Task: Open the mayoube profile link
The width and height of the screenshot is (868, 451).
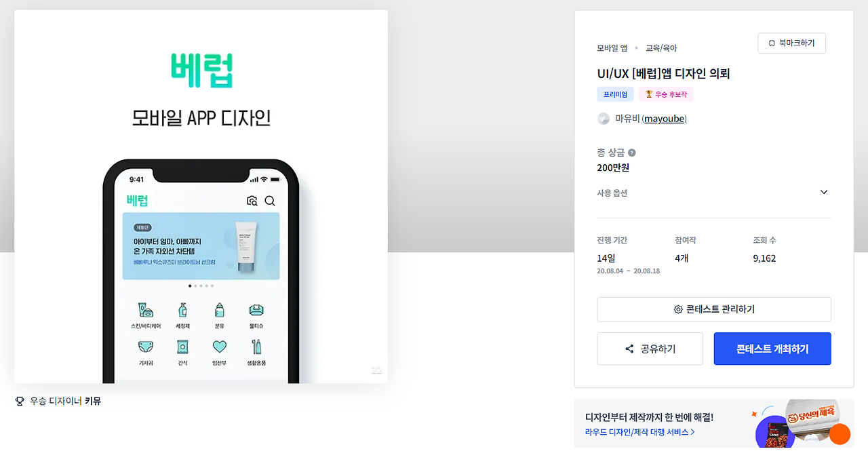Action: click(x=664, y=119)
